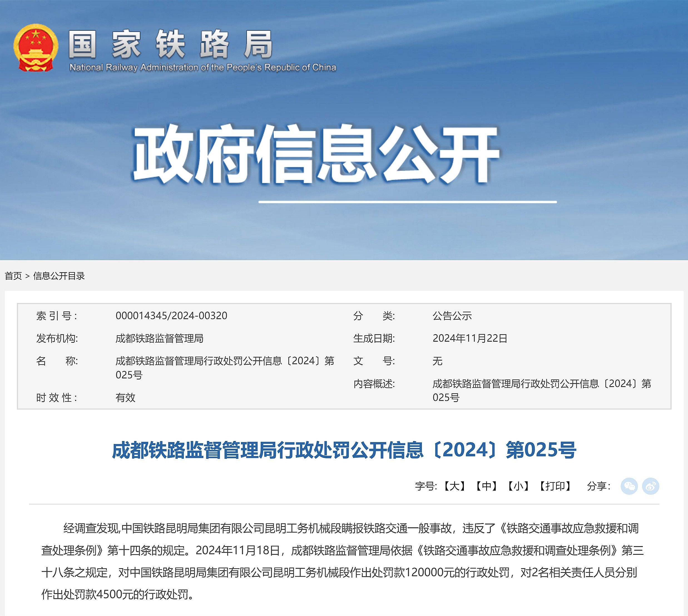Click the 文号 label

point(374,361)
